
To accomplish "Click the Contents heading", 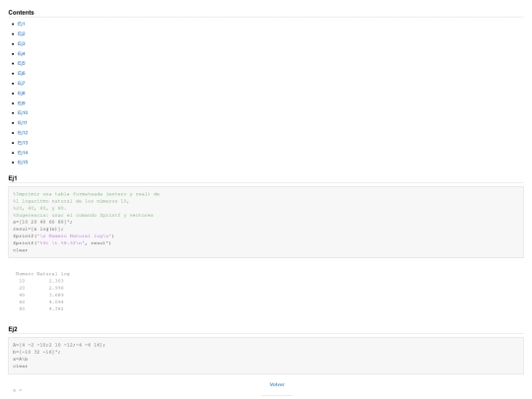I will click(x=21, y=13).
